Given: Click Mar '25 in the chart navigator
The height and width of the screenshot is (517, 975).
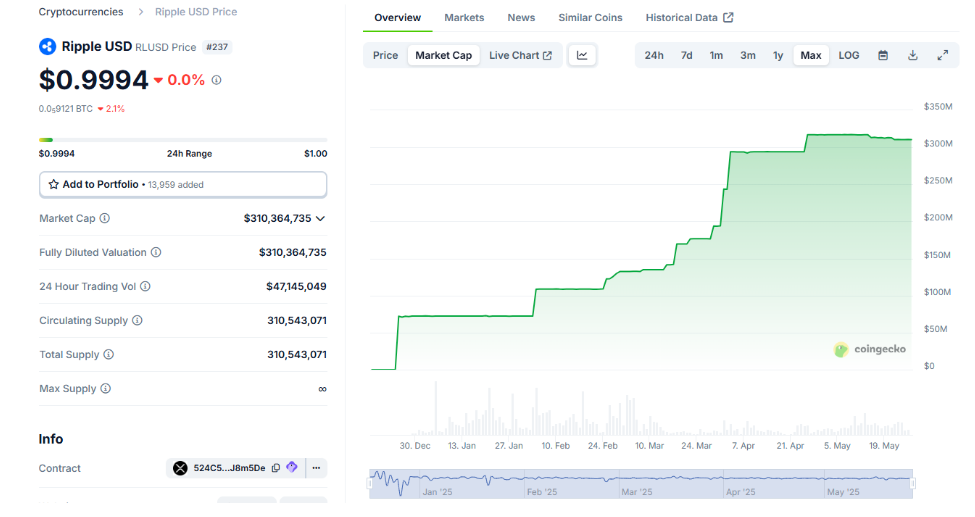Looking at the screenshot, I should click(637, 491).
